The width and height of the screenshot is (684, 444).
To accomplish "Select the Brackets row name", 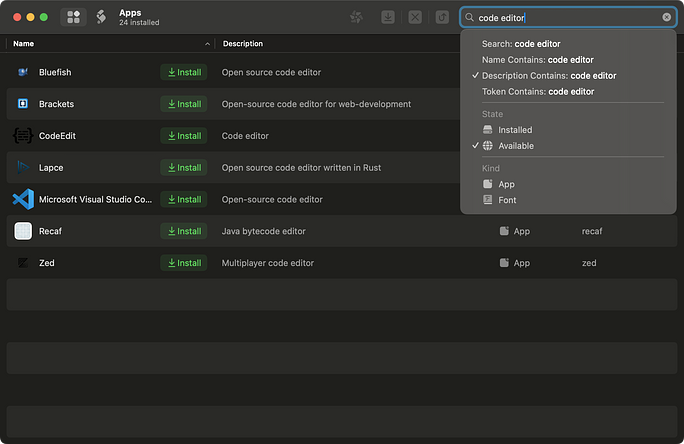I will (56, 104).
